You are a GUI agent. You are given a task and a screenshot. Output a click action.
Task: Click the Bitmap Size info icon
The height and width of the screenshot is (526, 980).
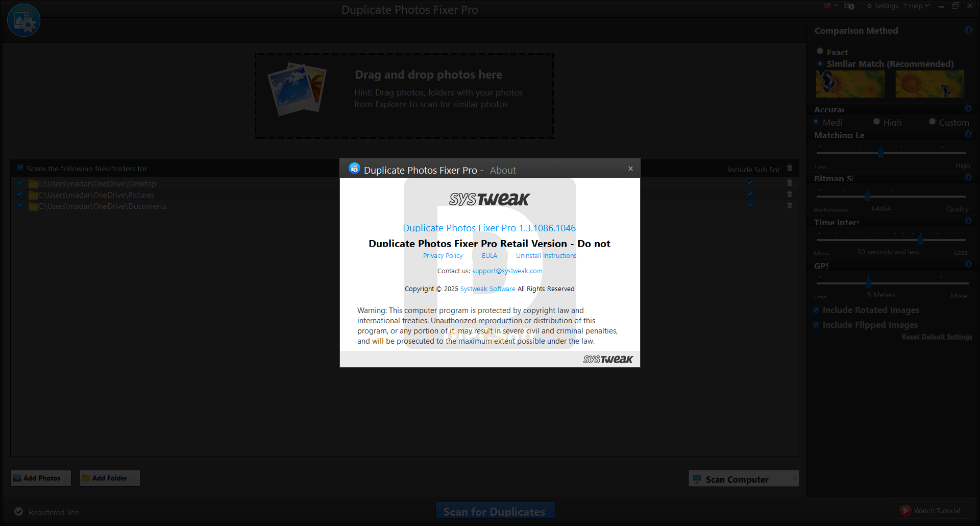(x=968, y=177)
